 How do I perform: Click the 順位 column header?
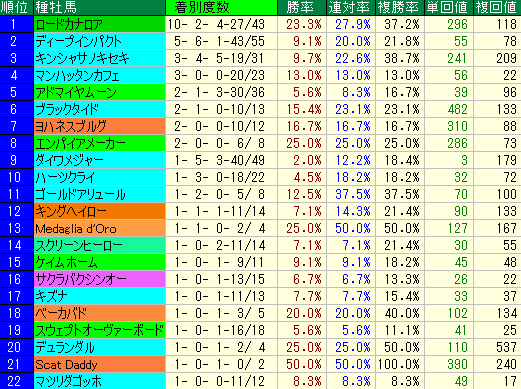[16, 7]
